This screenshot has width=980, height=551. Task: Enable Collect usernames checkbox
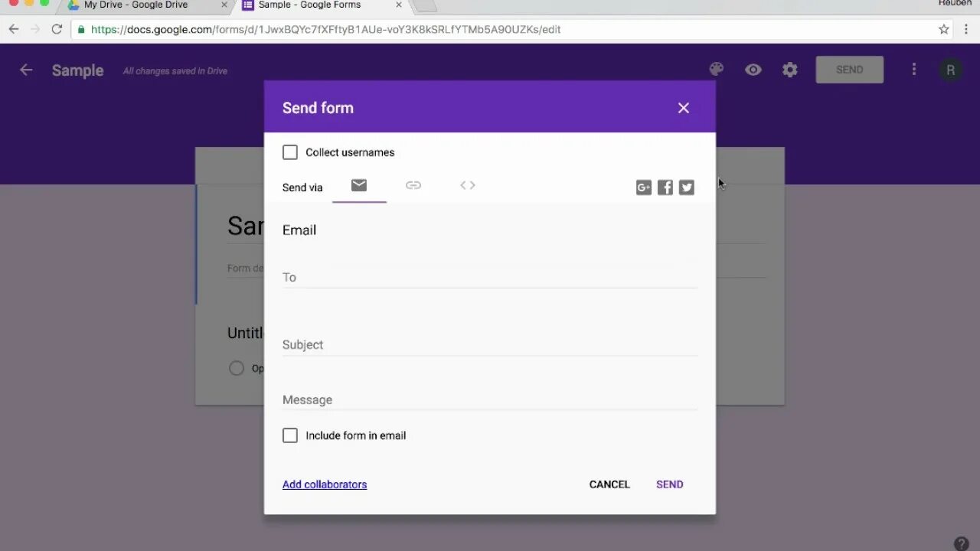click(290, 152)
